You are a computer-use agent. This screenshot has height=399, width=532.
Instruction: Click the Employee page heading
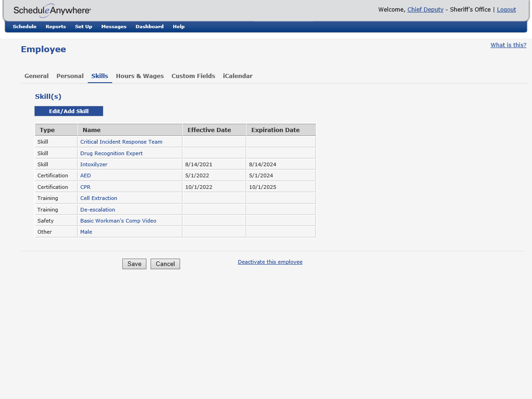click(x=43, y=49)
